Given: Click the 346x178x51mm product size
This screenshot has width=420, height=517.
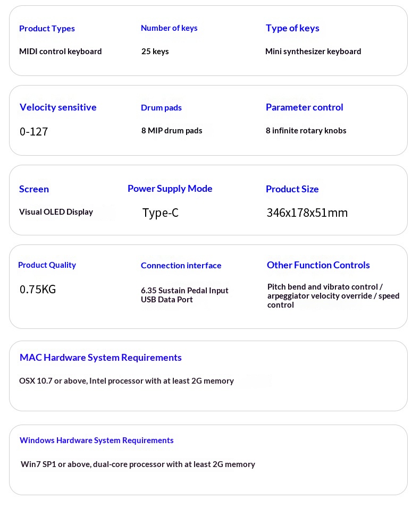Looking at the screenshot, I should 307,213.
